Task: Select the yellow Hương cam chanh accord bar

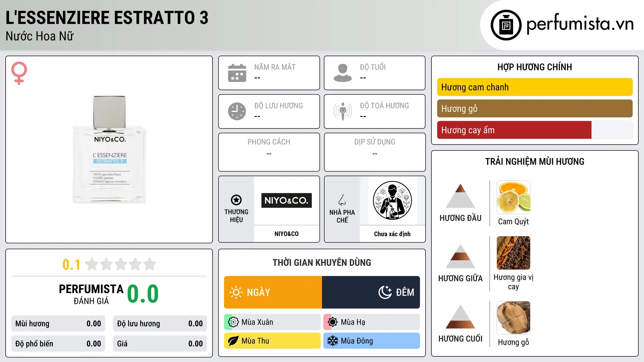Action: pyautogui.click(x=535, y=87)
